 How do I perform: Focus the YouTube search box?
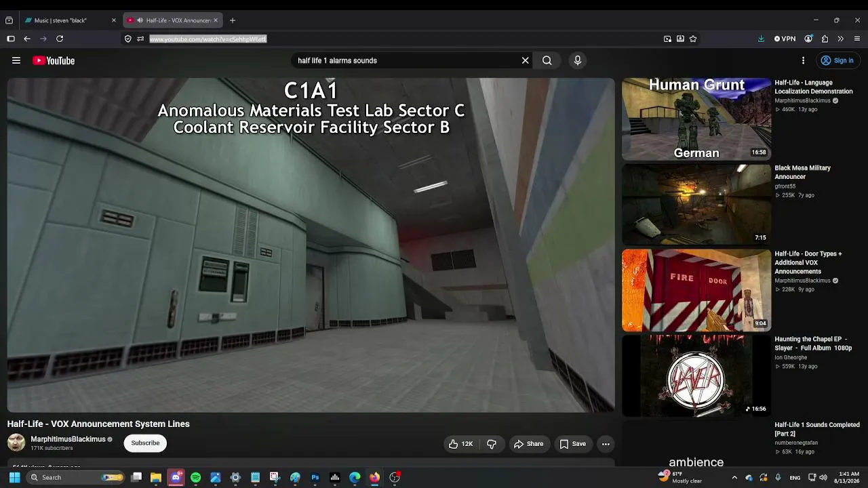click(x=407, y=60)
